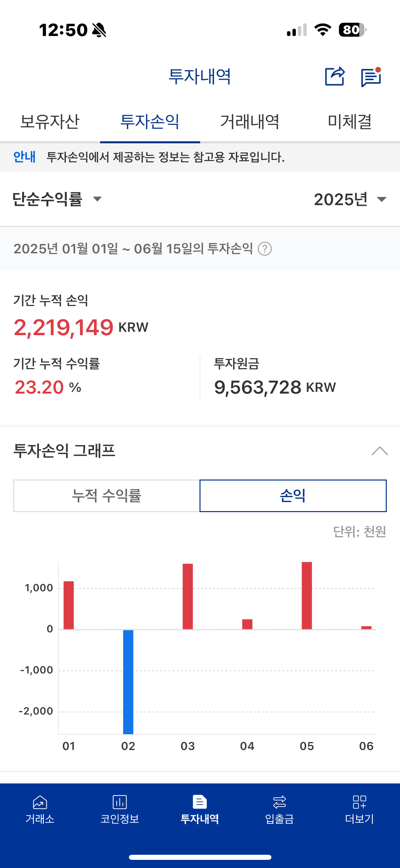Switch to the 거래내역 tab
Screen dimensions: 400x868
pyautogui.click(x=250, y=122)
